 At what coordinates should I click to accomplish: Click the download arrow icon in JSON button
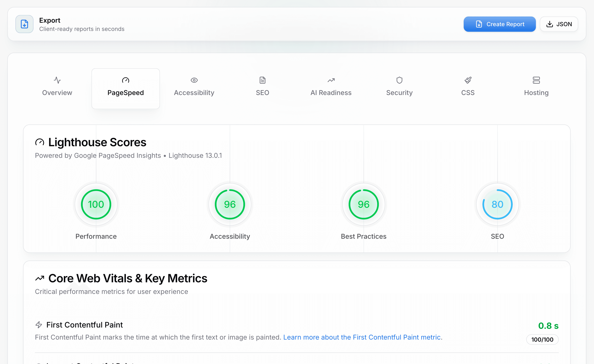[x=549, y=24]
